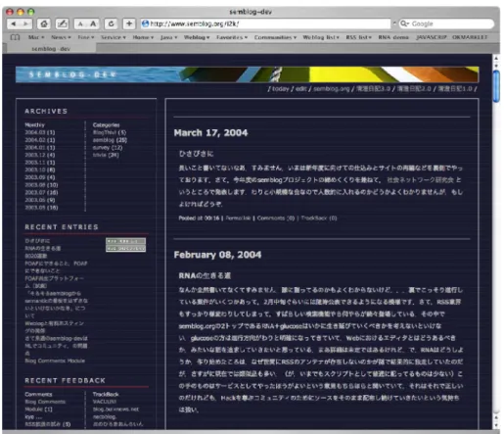Open the Home bookmarks folder dropdown
The width and height of the screenshot is (504, 434).
pyautogui.click(x=143, y=37)
